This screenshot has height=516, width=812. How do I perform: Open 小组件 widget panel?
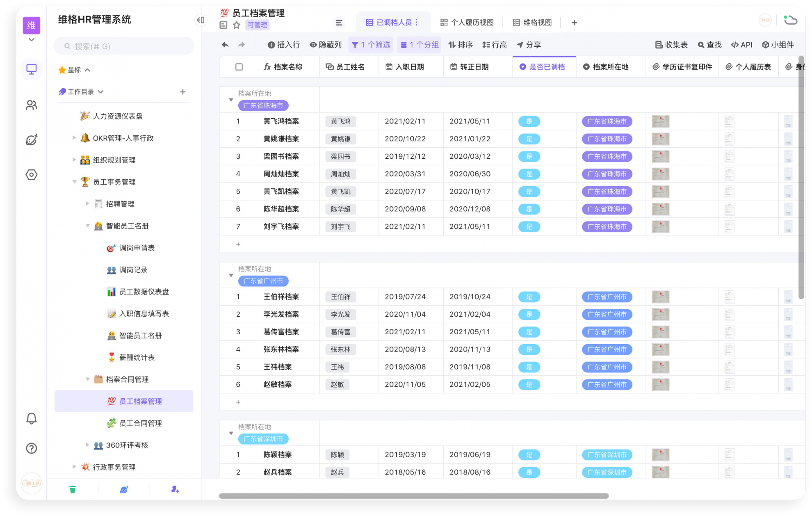778,45
